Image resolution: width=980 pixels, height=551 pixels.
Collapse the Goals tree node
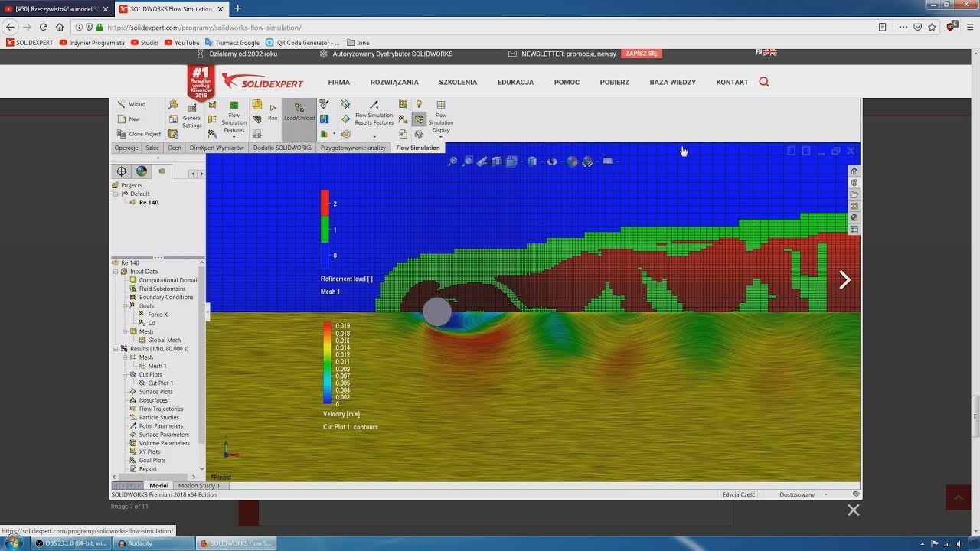point(124,306)
